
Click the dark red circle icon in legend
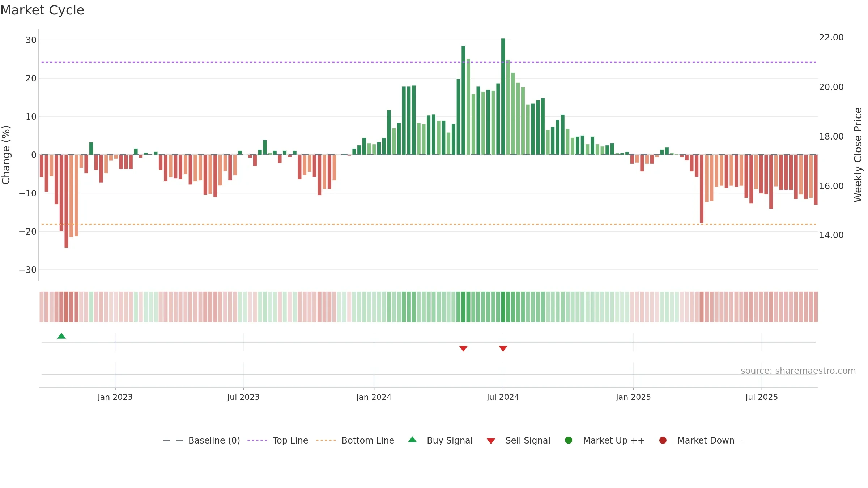[x=663, y=440]
